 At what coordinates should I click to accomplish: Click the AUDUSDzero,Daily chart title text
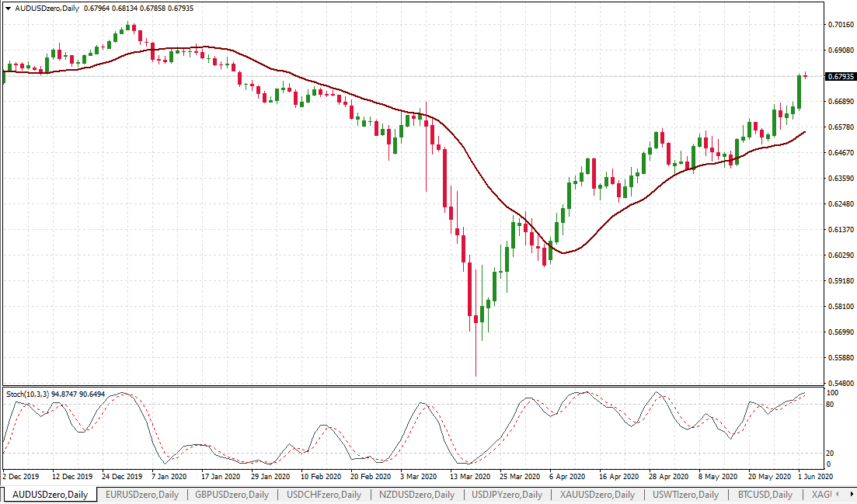47,8
